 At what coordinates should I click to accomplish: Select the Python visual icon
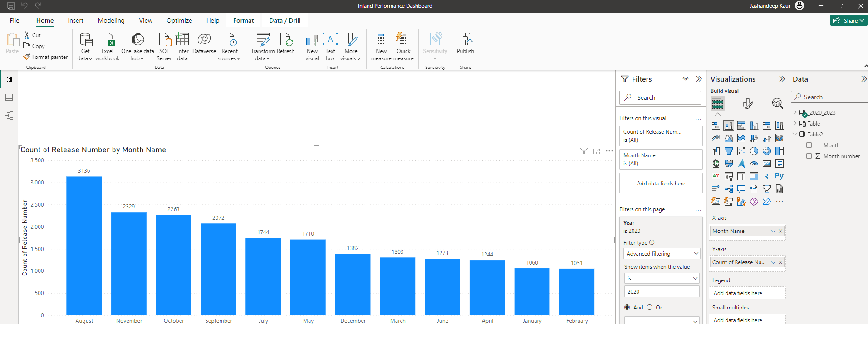(780, 176)
